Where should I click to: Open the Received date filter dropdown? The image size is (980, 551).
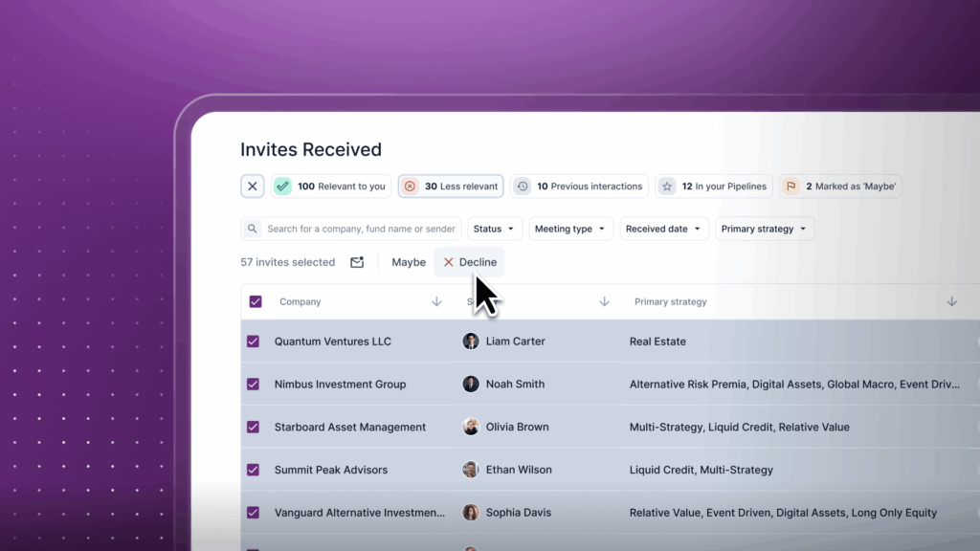(x=664, y=229)
